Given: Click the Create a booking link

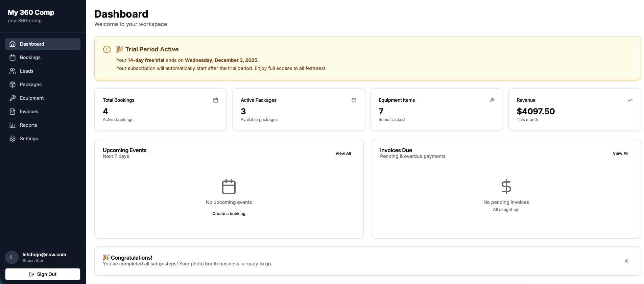Looking at the screenshot, I should click(229, 214).
